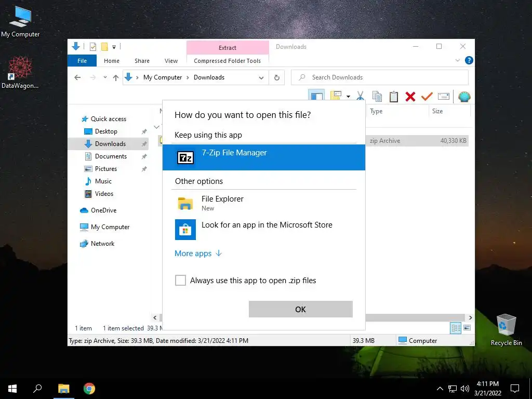Click the clipboard Paste icon in toolbar

[394, 97]
